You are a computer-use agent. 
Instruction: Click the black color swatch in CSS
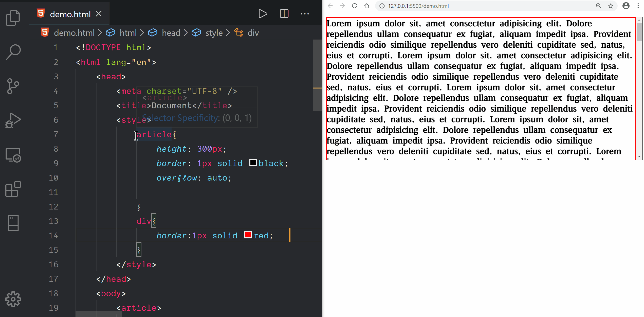253,163
